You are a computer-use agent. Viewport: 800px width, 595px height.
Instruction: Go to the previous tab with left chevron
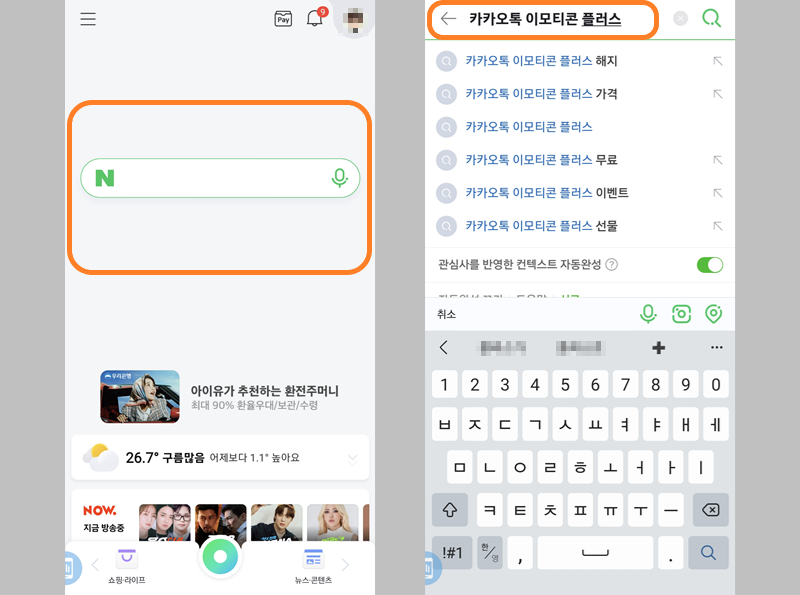pos(95,564)
